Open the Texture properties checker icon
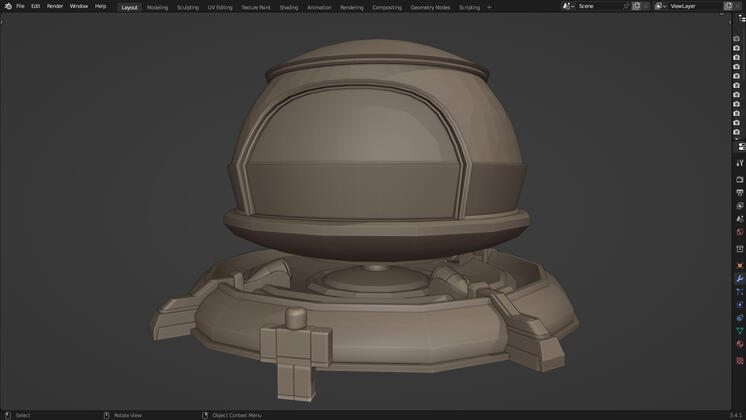Image resolution: width=746 pixels, height=420 pixels. coord(739,361)
